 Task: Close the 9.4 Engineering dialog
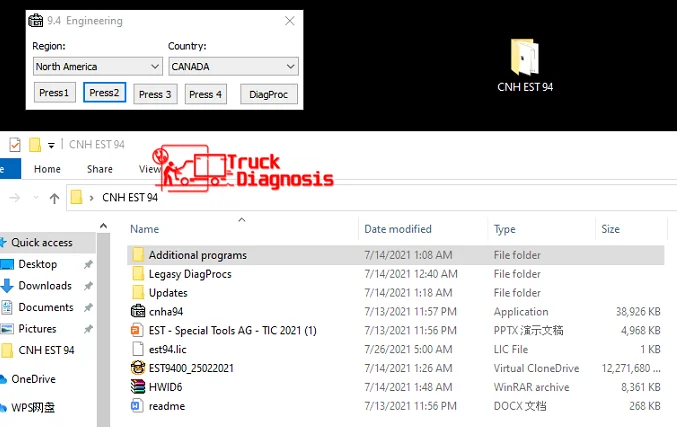tap(290, 21)
